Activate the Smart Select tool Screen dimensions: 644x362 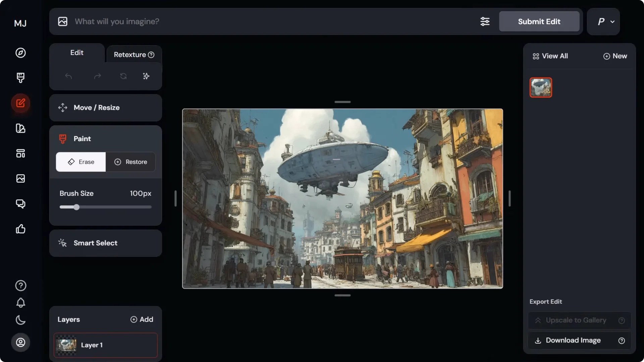click(x=96, y=243)
